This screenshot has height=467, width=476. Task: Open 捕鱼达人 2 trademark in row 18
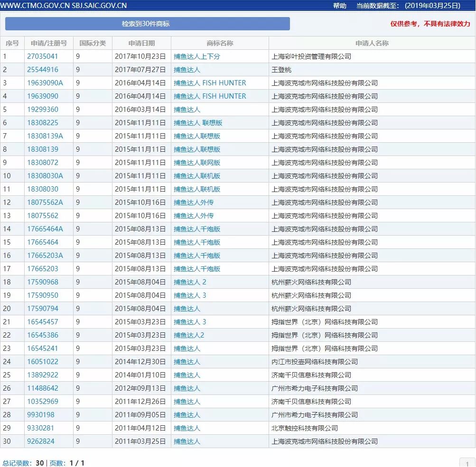pos(190,282)
